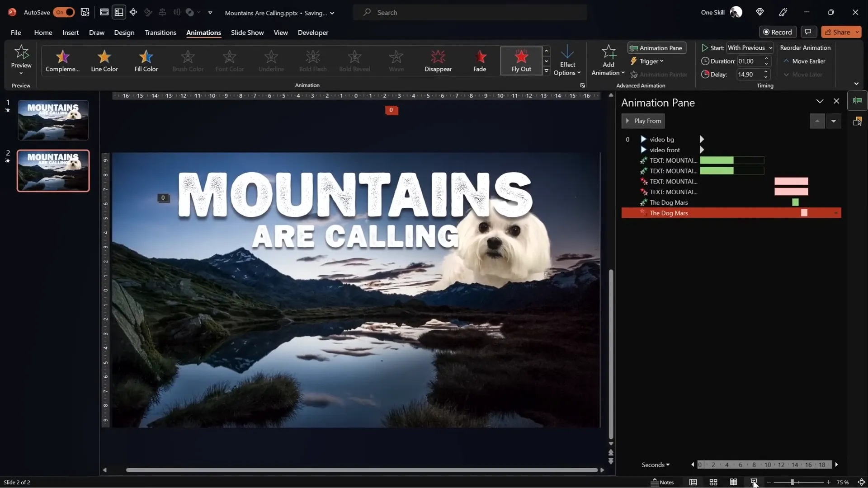Click the Duration input field
868x488 pixels.
point(750,61)
